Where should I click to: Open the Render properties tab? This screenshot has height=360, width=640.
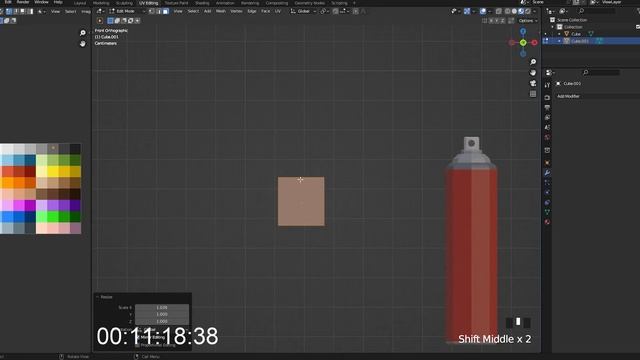coord(547,98)
